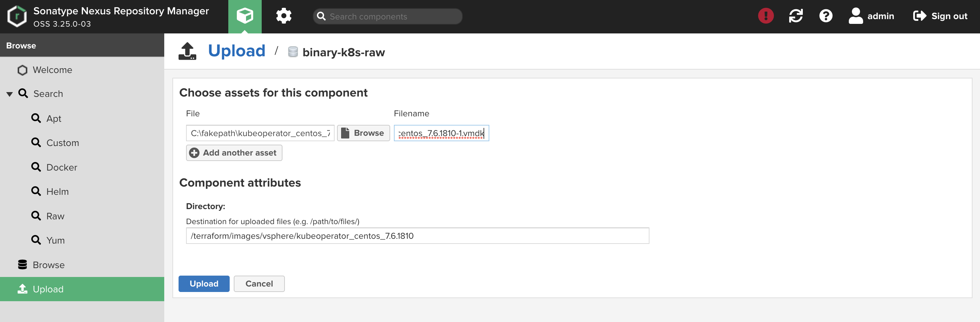Focus the Search components field
Viewport: 980px width, 322px height.
point(388,16)
